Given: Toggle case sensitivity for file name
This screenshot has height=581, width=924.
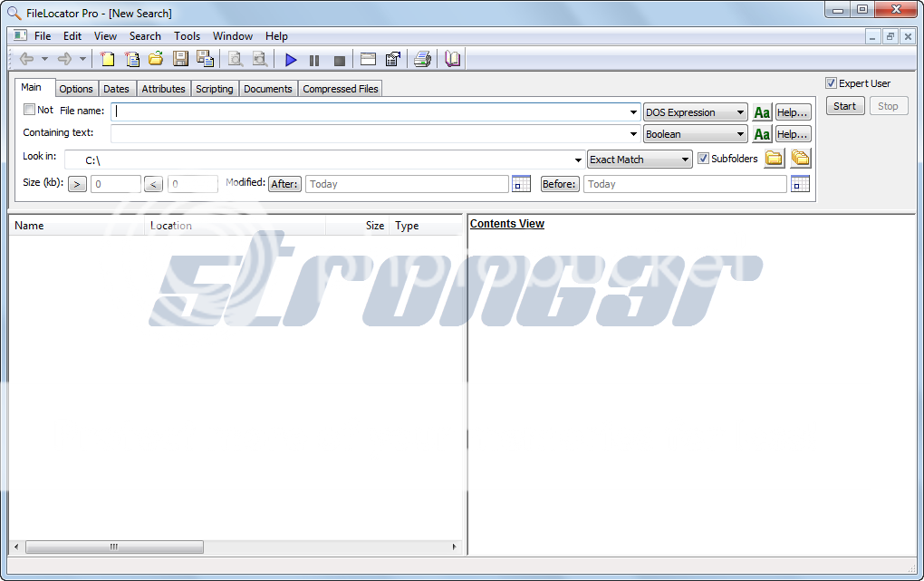Looking at the screenshot, I should pos(762,112).
